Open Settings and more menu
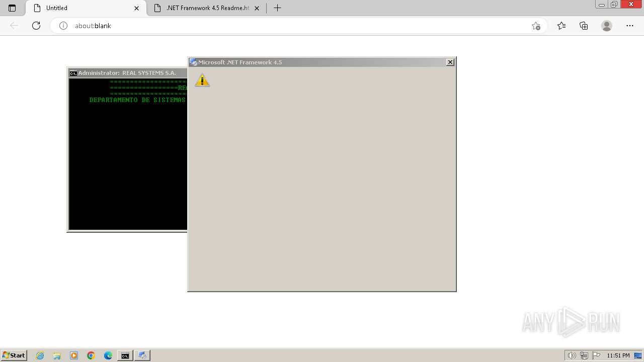Screen dimensions: 644x362 click(630, 26)
